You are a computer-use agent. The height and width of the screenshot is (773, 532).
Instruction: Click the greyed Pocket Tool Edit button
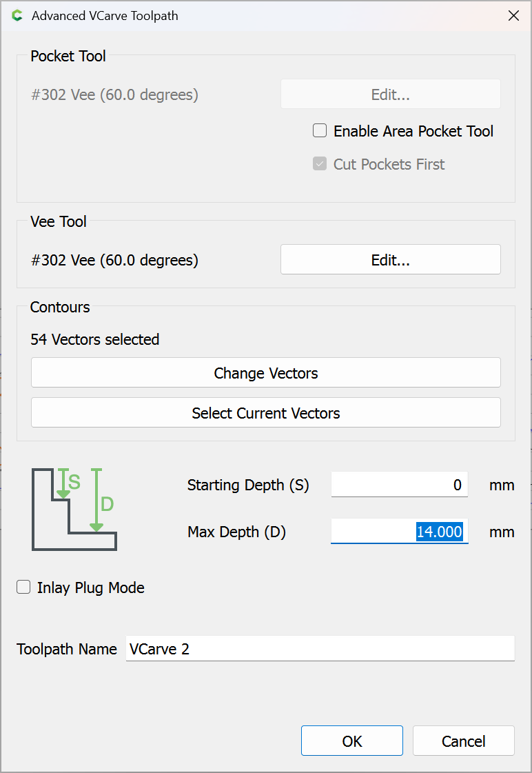pos(391,94)
